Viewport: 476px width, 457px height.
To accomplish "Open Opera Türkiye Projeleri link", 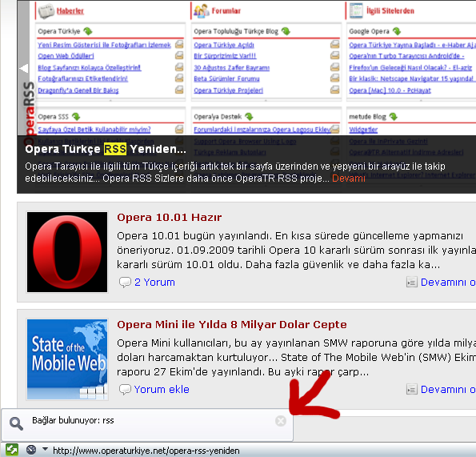I will point(229,90).
